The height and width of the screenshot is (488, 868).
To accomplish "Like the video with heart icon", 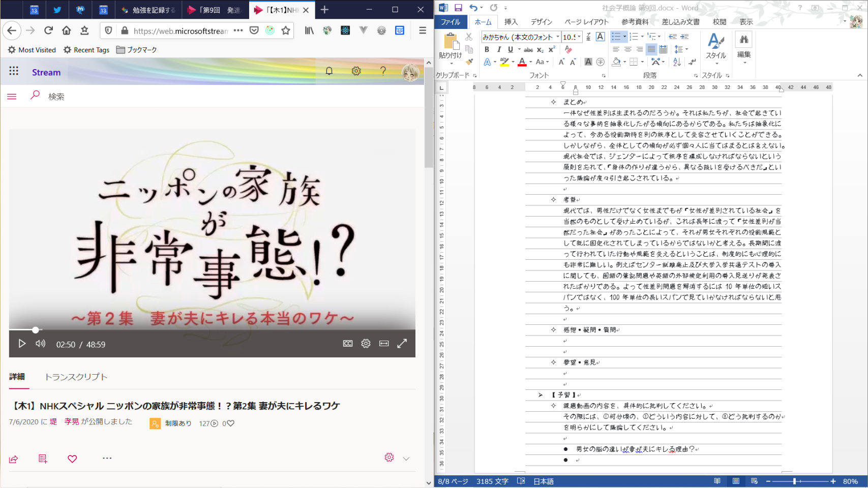I will (x=72, y=459).
